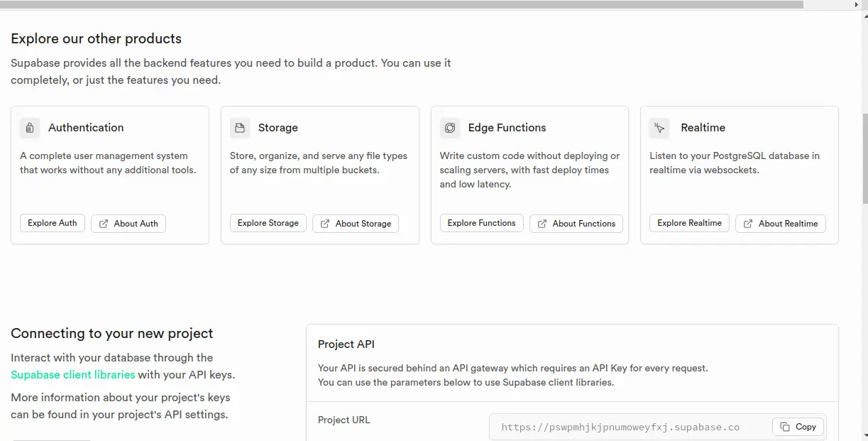
Task: Click the Storage card title
Action: (x=278, y=128)
